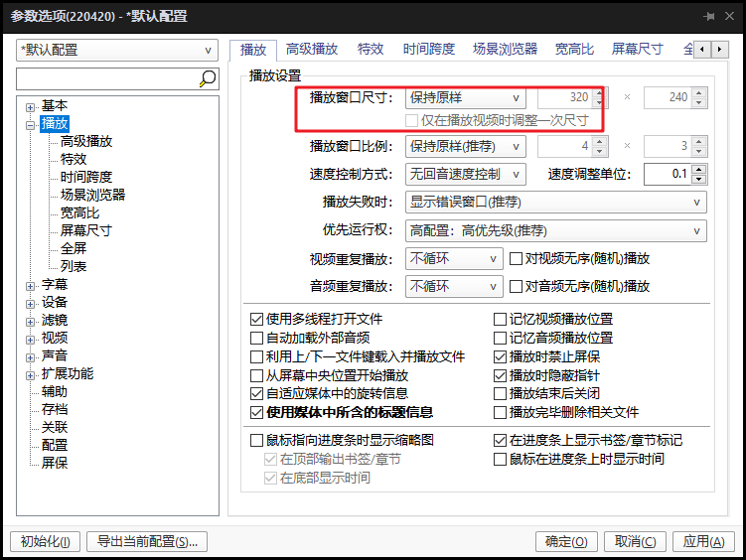The width and height of the screenshot is (746, 560).
Task: Switch to the 屏幕尺寸 tab
Action: click(x=637, y=49)
